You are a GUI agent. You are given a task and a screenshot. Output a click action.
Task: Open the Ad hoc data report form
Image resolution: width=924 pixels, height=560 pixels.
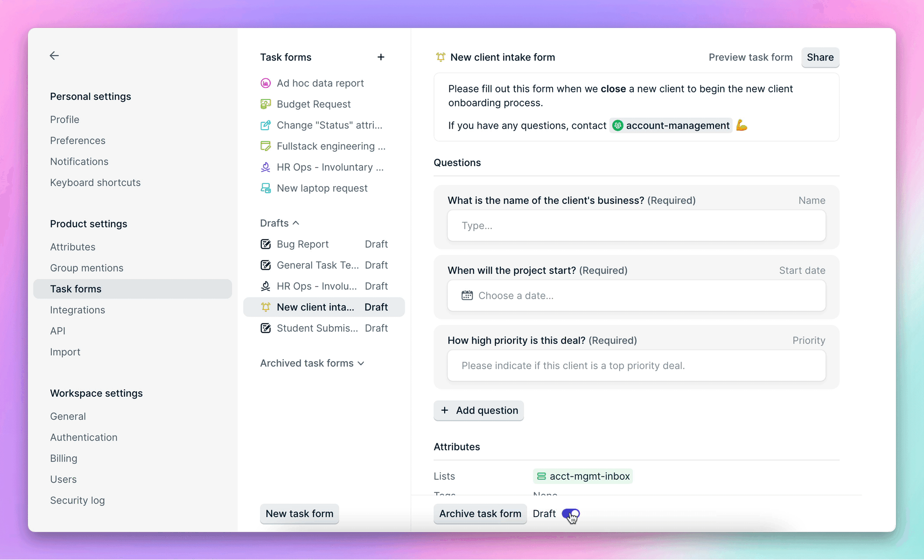(x=324, y=83)
